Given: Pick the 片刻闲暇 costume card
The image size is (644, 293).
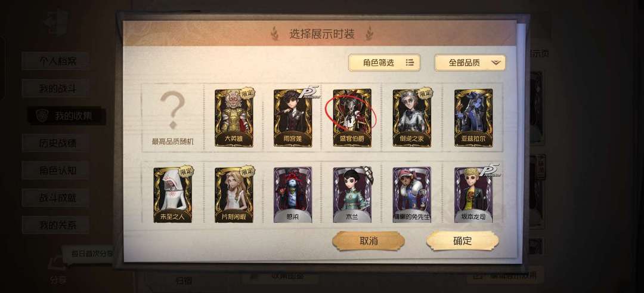Looking at the screenshot, I should tap(234, 195).
